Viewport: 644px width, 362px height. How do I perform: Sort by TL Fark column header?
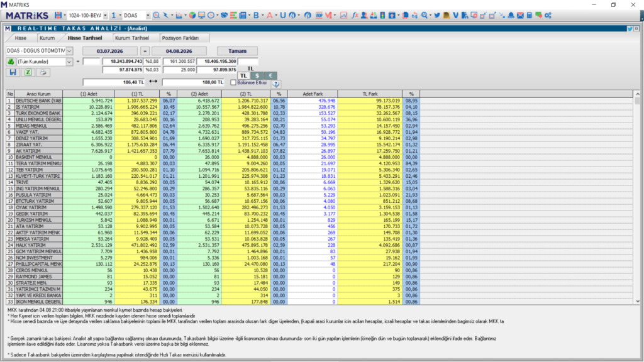[370, 94]
